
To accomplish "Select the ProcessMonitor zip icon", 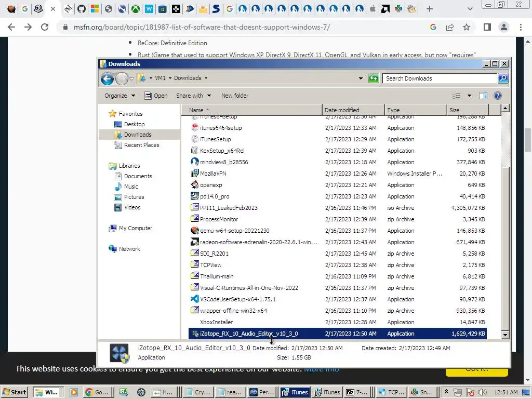I will pyautogui.click(x=194, y=219).
